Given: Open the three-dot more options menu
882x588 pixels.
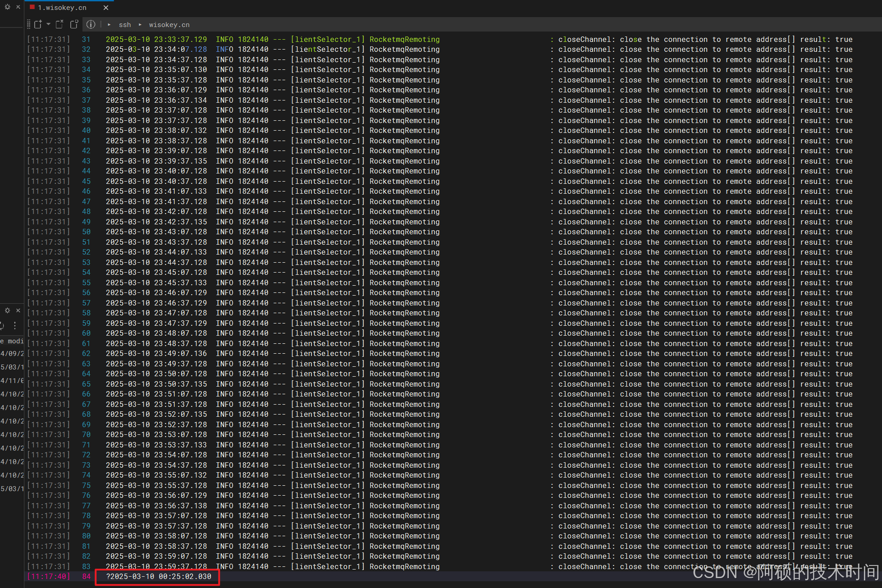Looking at the screenshot, I should [15, 325].
